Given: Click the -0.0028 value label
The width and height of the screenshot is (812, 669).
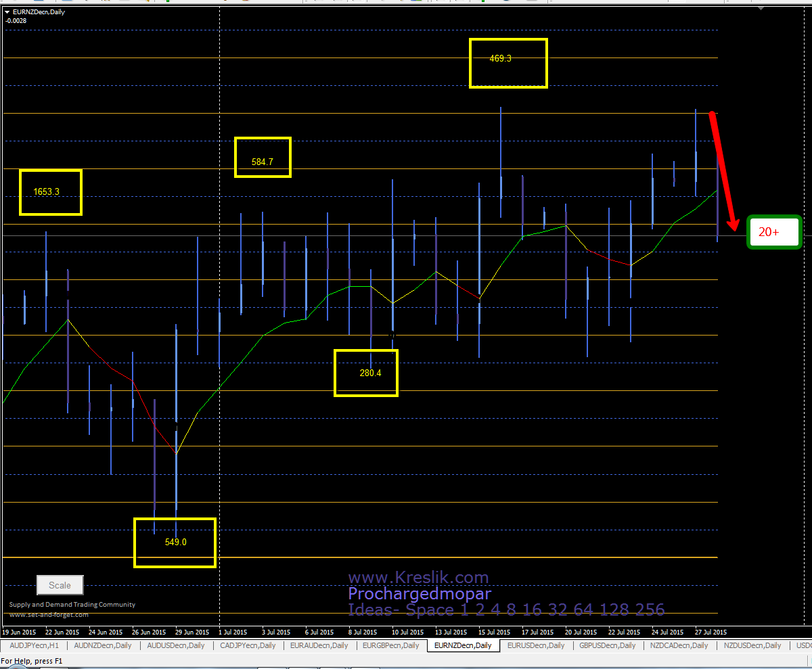Looking at the screenshot, I should pyautogui.click(x=16, y=21).
